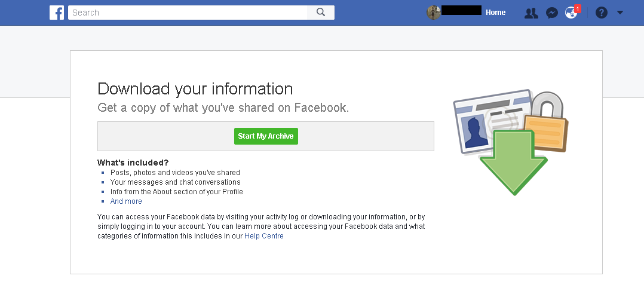Click the Start My Archive button
This screenshot has width=644, height=297.
tap(266, 136)
